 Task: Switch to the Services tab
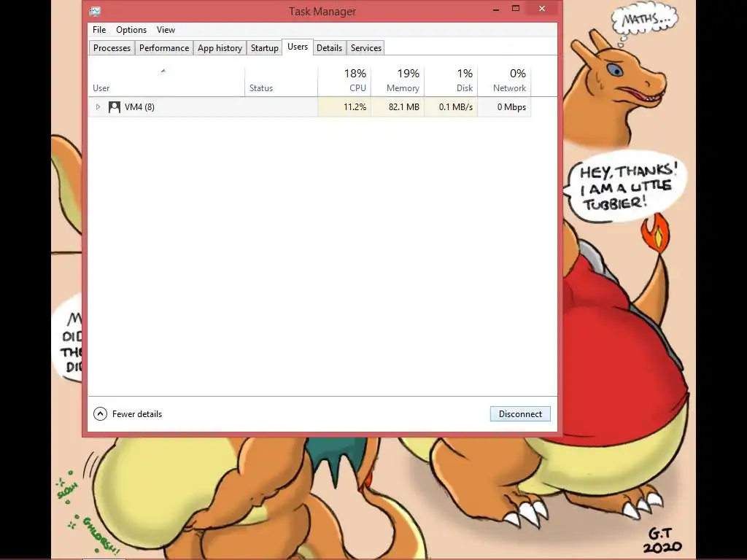366,48
